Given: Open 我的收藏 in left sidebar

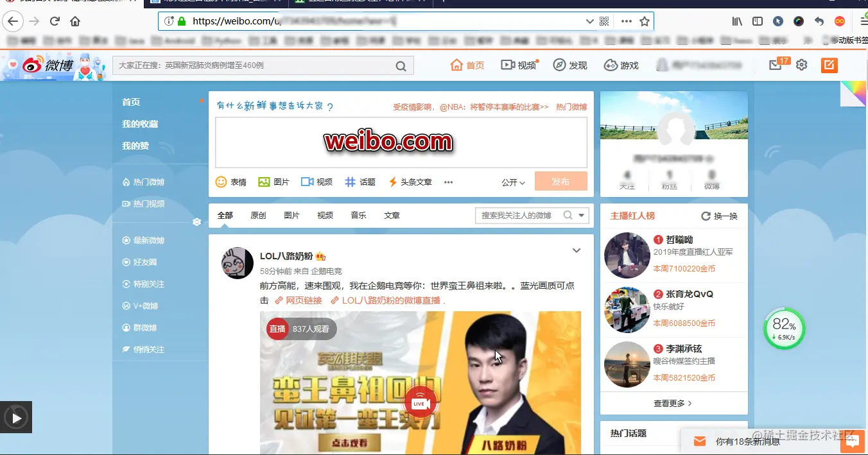Looking at the screenshot, I should 140,124.
